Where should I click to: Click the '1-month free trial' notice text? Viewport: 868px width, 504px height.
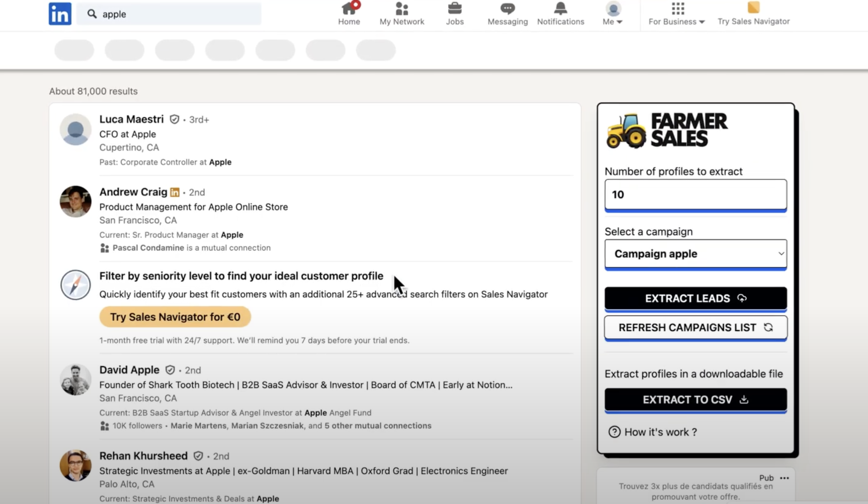tap(254, 340)
